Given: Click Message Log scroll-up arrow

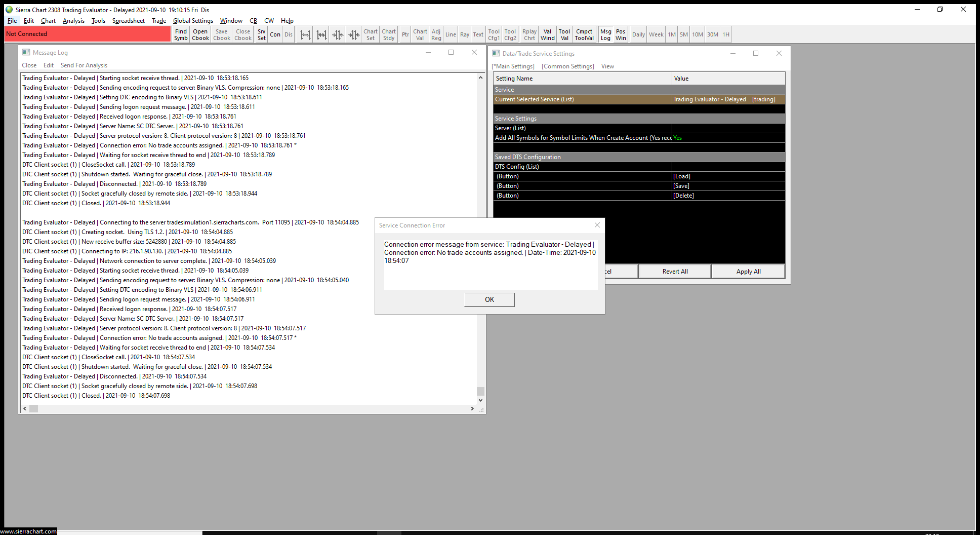Looking at the screenshot, I should coord(480,78).
